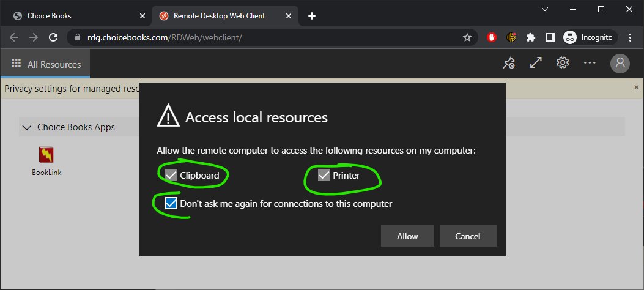
Task: Click the address bar URL
Action: point(165,38)
